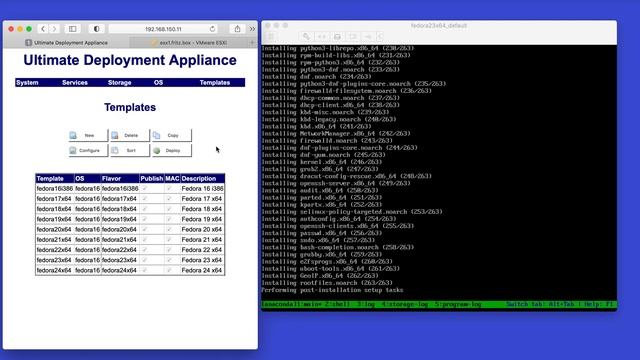The height and width of the screenshot is (360, 640).
Task: Click description cell Fedora 23 x64
Action: click(202, 260)
